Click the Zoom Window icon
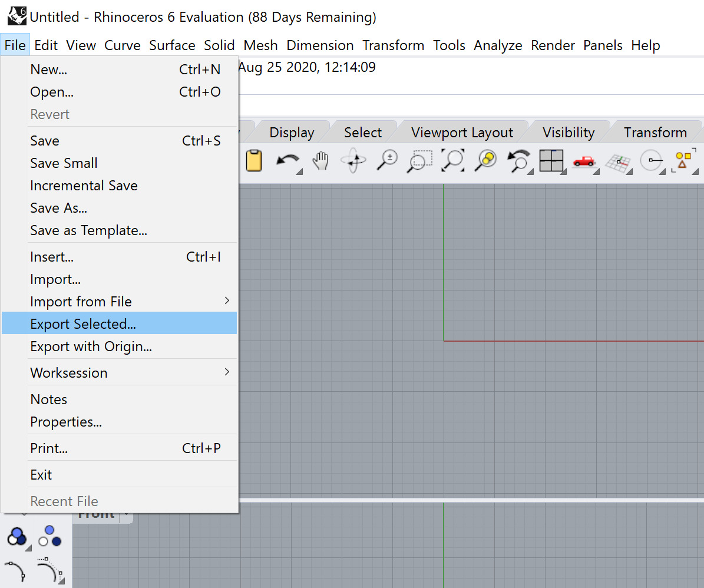This screenshot has width=704, height=588. (419, 160)
